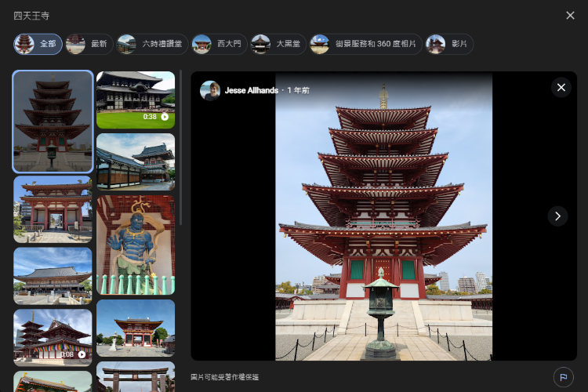This screenshot has width=588, height=392.
Task: Go to the next photo arrow
Action: (557, 216)
